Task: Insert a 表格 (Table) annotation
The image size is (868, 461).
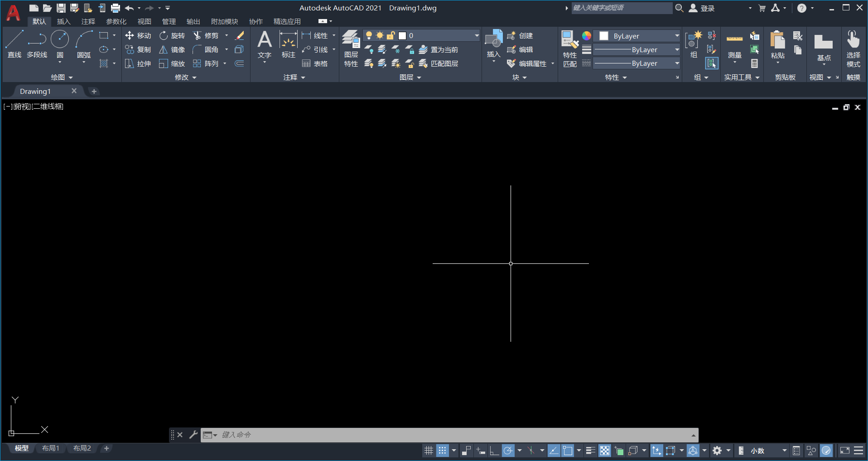Action: pyautogui.click(x=315, y=63)
